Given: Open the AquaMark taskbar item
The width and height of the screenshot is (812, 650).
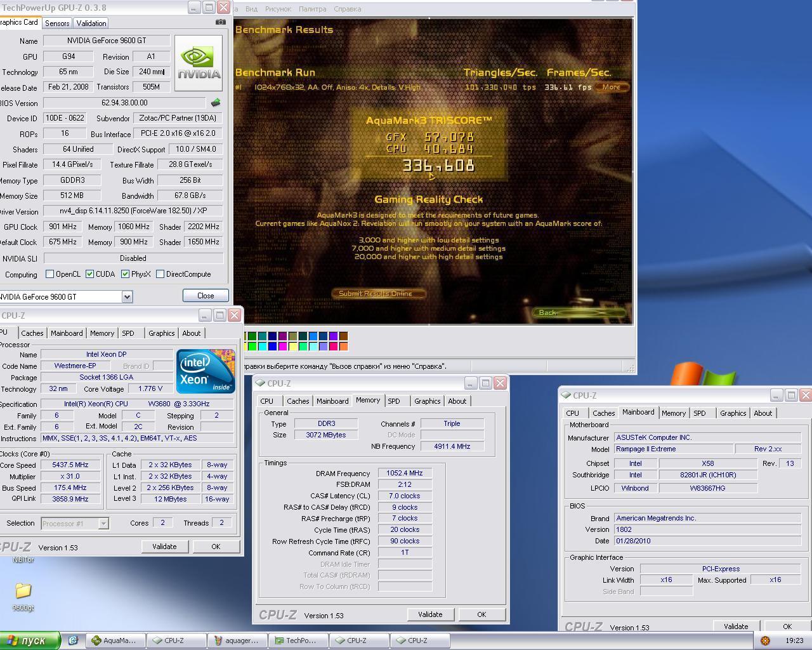Looking at the screenshot, I should click(x=115, y=640).
